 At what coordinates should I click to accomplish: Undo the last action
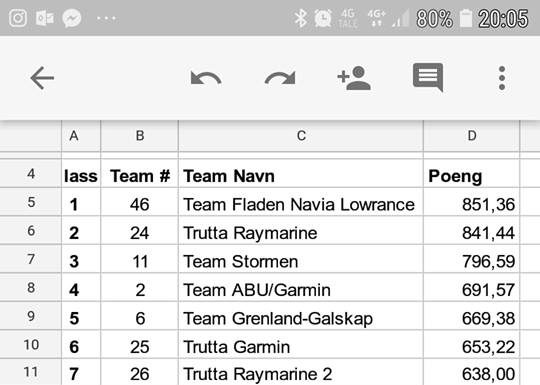coord(206,78)
